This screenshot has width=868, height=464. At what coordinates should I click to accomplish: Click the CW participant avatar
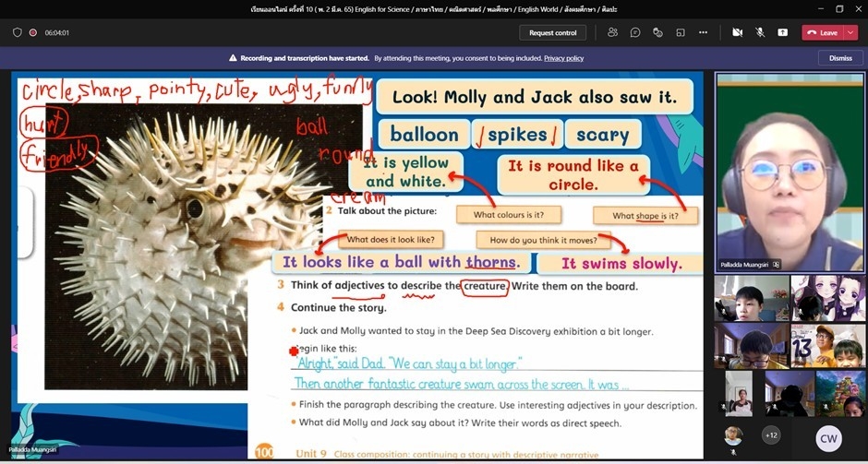coord(828,438)
